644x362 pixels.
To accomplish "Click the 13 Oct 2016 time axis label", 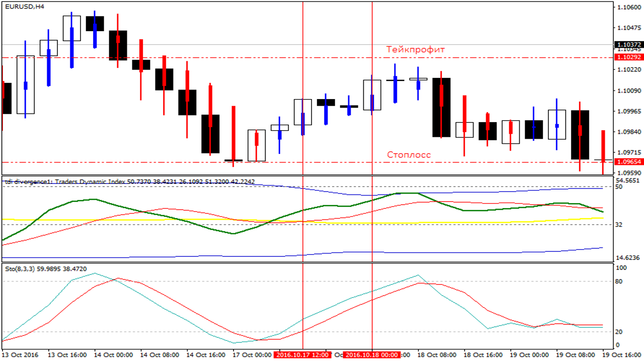I will point(20,355).
